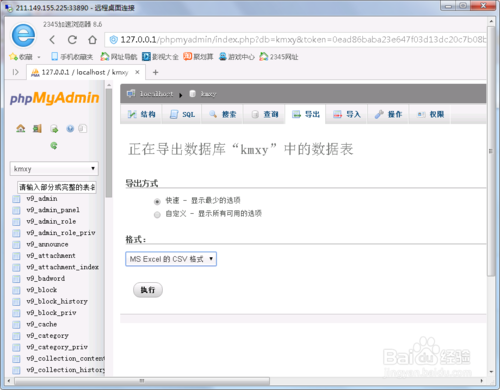Click the kmxy database breadcrumb
This screenshot has height=390, width=500.
coord(208,94)
